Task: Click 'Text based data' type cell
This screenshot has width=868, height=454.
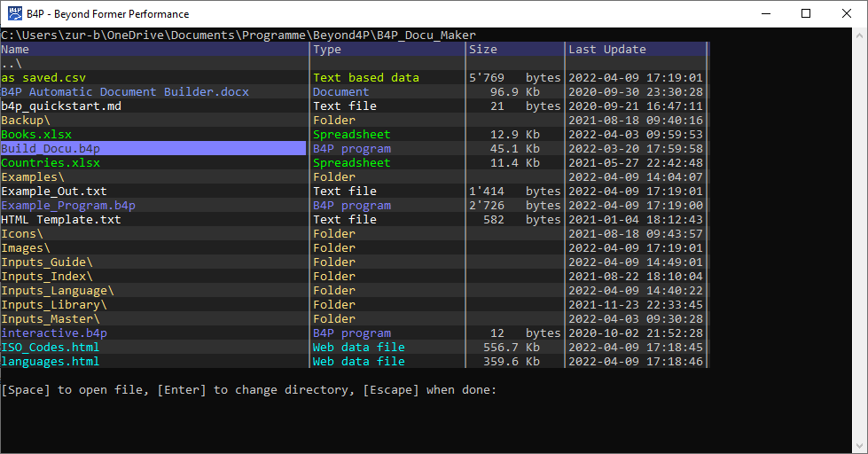Action: [366, 77]
